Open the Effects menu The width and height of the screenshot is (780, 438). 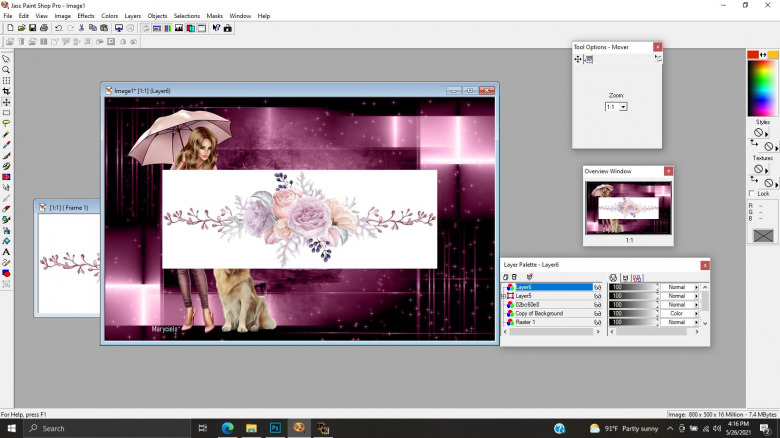[x=86, y=16]
